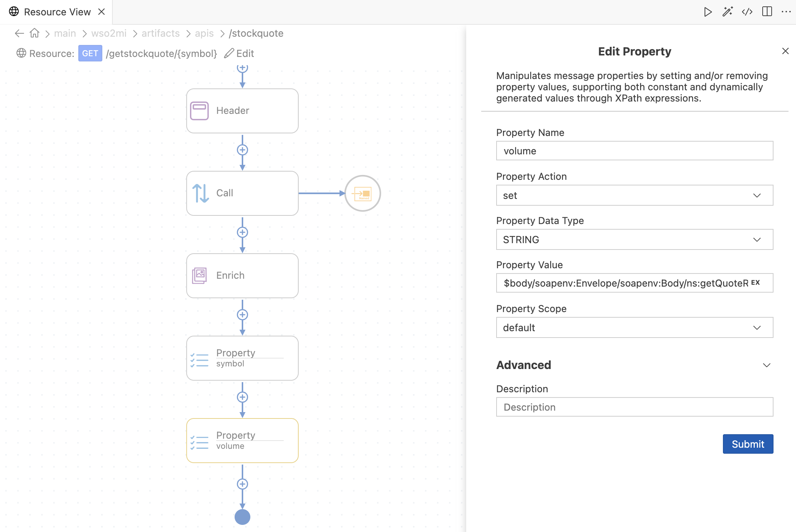Add mediator between symbol and volume properties
Viewport: 796px width, 532px height.
242,397
